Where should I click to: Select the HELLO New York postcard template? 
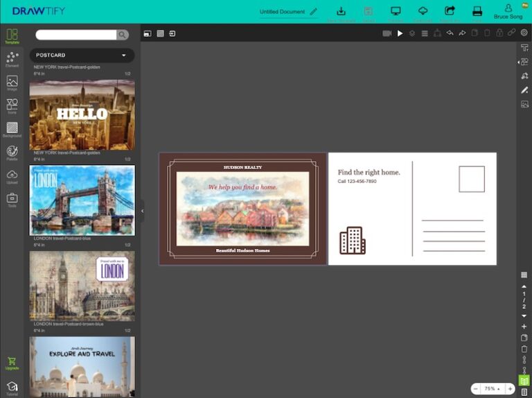point(82,115)
